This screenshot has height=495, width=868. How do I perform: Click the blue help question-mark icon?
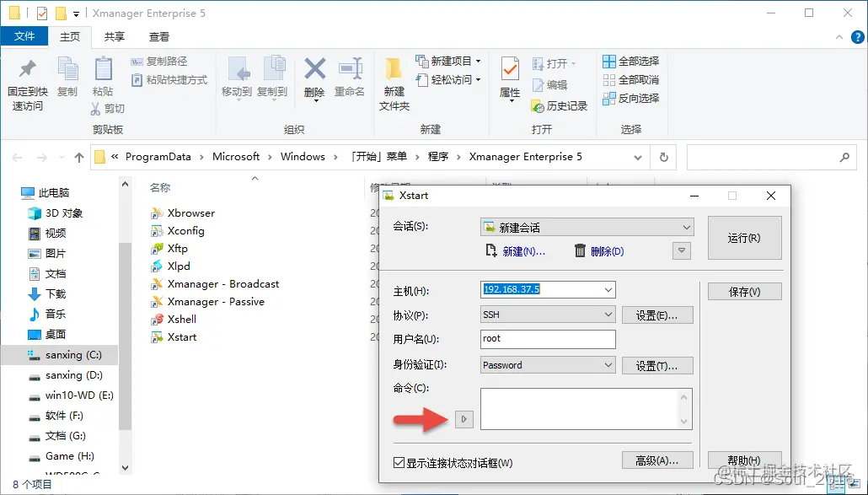pyautogui.click(x=857, y=37)
